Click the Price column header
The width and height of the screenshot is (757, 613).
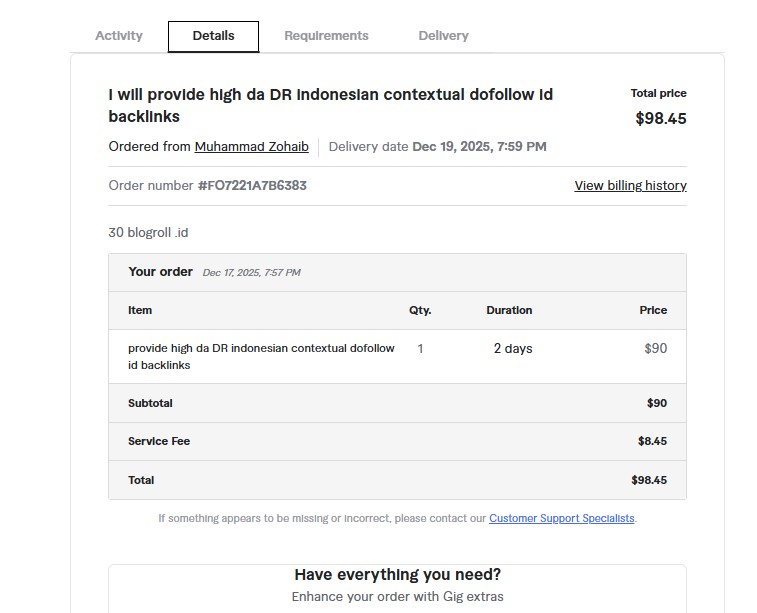[653, 310]
